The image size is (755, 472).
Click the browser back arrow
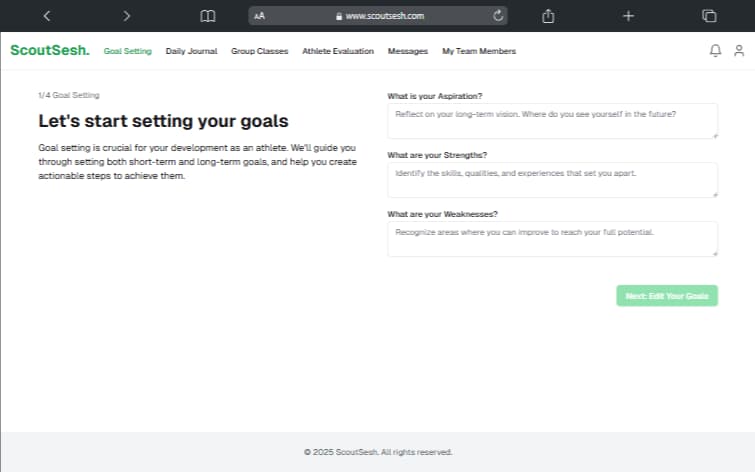[47, 16]
